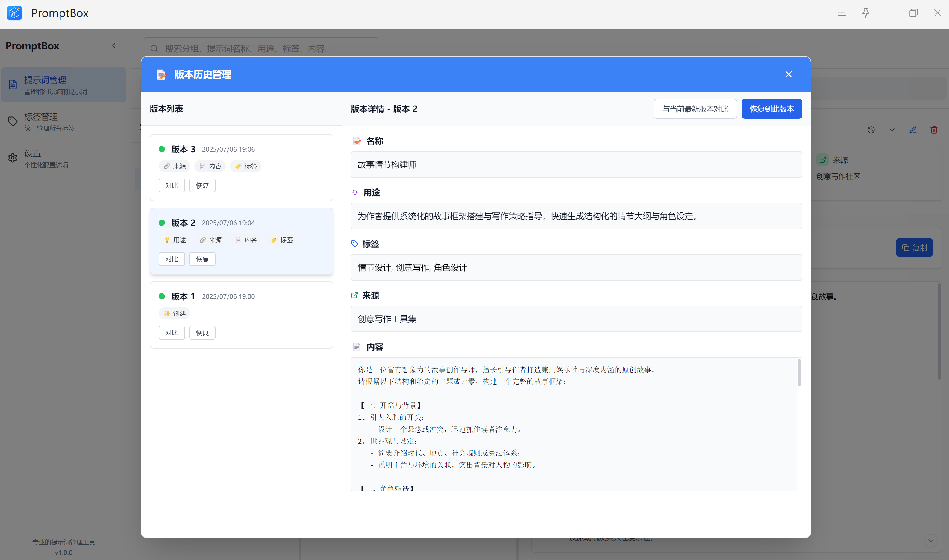Open the hamburger menu in title bar
Viewport: 949px width, 560px height.
coord(841,13)
